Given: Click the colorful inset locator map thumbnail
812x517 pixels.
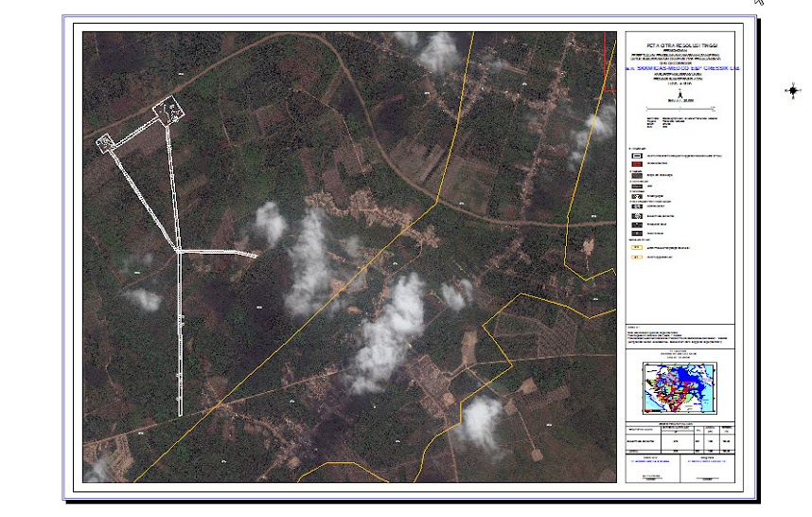Looking at the screenshot, I should tap(679, 389).
